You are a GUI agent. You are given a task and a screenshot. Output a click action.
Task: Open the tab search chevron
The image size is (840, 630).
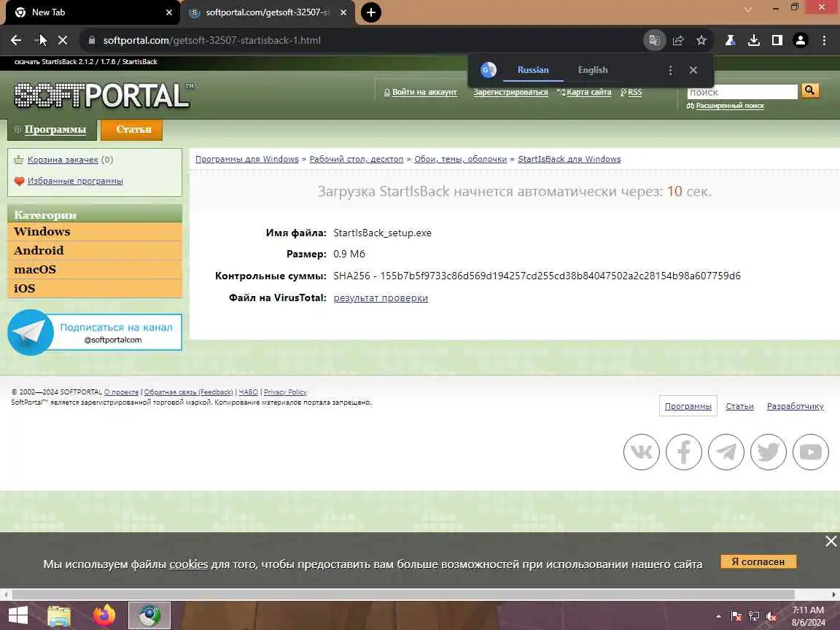[748, 9]
